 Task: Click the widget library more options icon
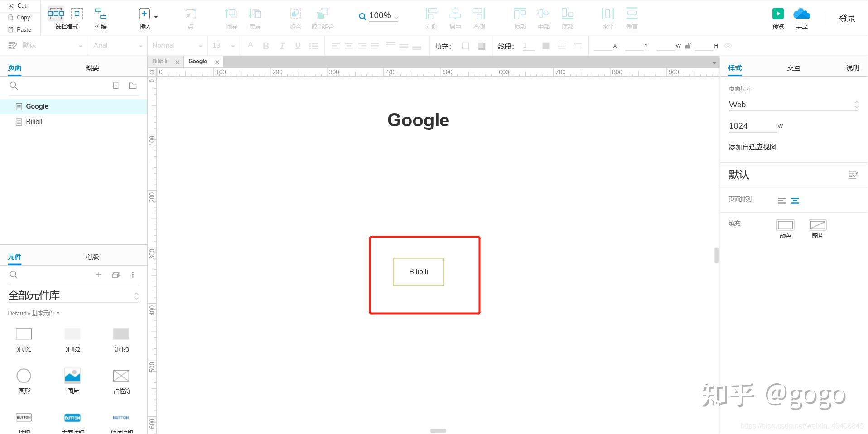tap(133, 275)
